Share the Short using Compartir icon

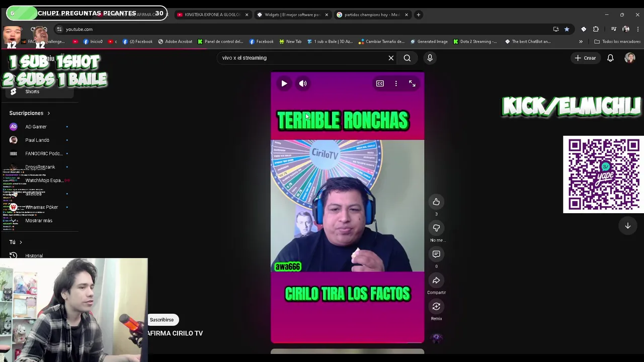coord(436,280)
